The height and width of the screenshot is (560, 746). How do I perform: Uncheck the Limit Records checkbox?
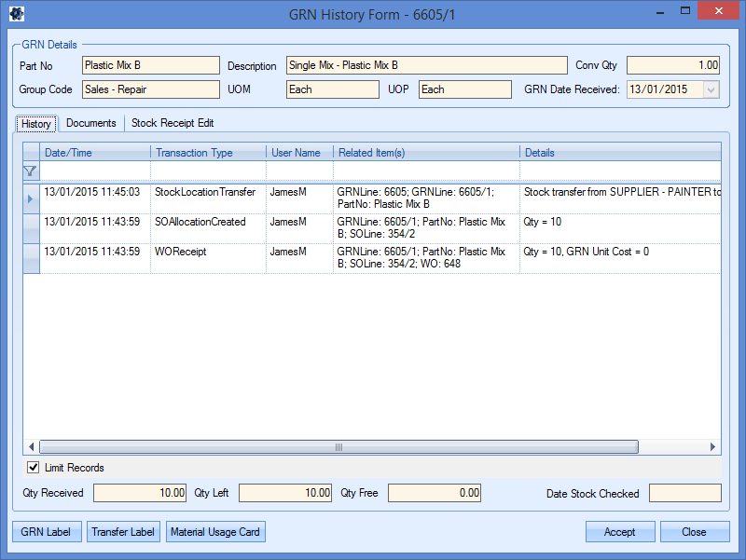click(34, 468)
